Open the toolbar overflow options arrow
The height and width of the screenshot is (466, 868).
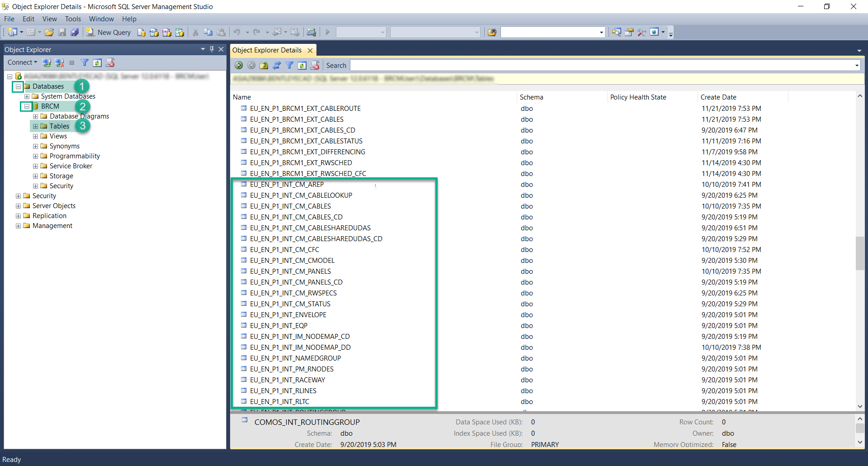coord(671,33)
